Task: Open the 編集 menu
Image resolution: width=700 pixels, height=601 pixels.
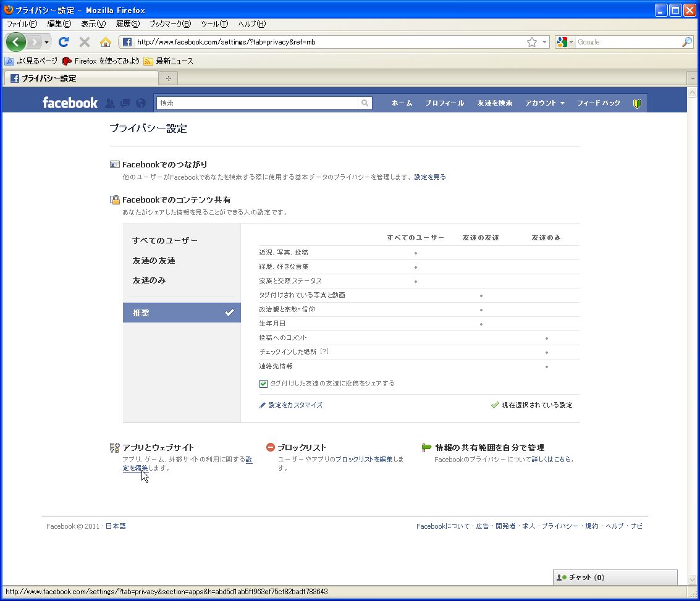Action: (59, 24)
